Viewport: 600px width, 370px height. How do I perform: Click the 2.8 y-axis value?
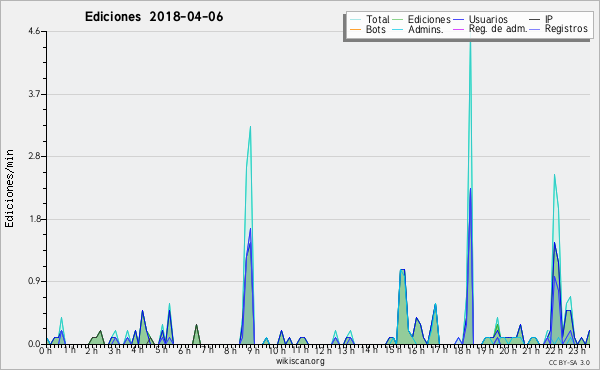[x=34, y=156]
